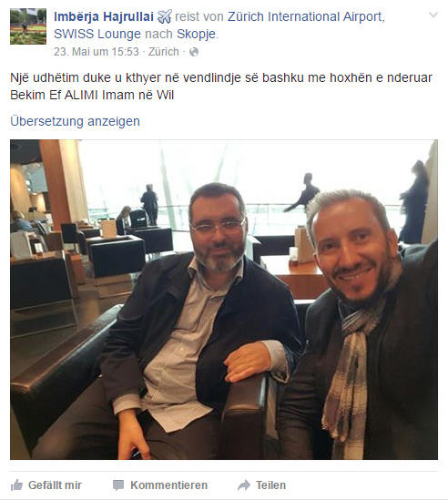Share the post with Teilen
The height and width of the screenshot is (500, 448).
point(271,485)
